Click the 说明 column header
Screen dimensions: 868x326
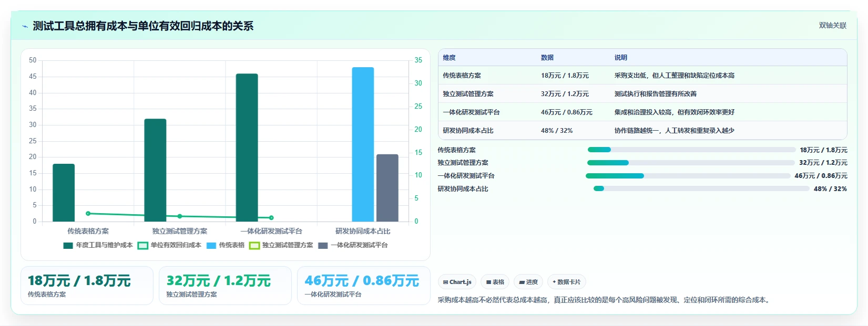(621, 58)
